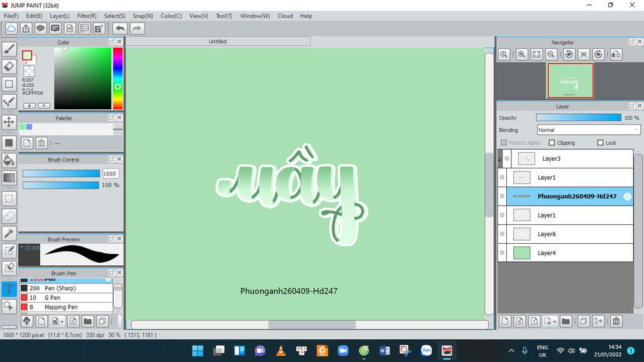The image size is (644, 362).
Task: Delete palette color with trash icon
Action: click(x=41, y=143)
